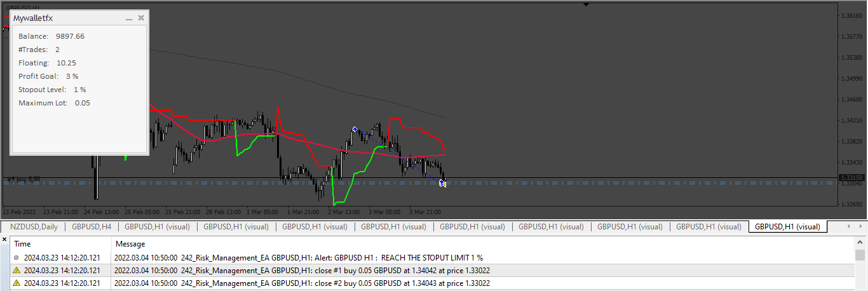Screen dimensions: 868x291
Task: Click the log scrollbar thumb
Action: tap(860, 255)
